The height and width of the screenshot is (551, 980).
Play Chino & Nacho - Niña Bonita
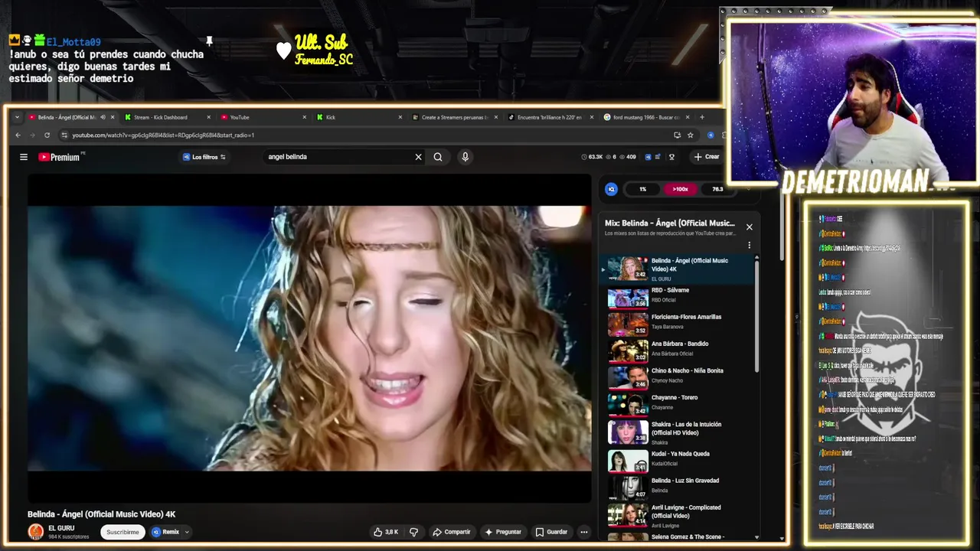click(x=678, y=377)
